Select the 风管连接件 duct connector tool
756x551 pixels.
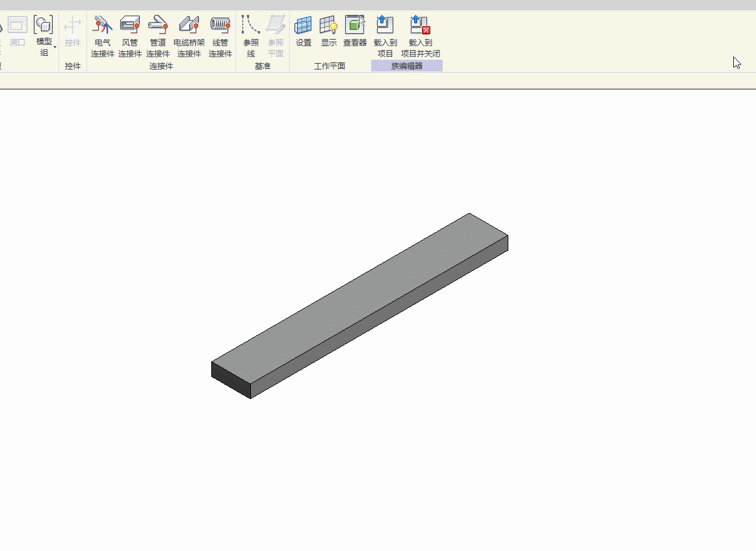130,36
